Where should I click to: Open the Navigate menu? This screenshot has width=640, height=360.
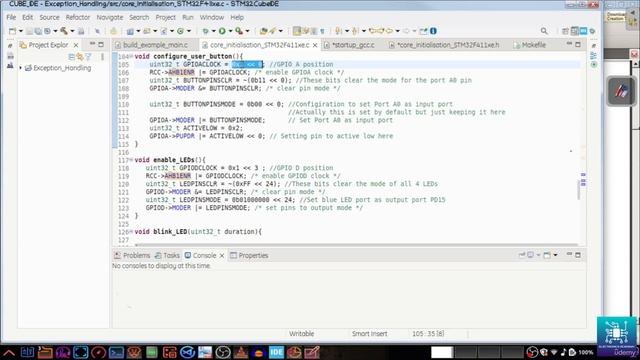tap(109, 18)
